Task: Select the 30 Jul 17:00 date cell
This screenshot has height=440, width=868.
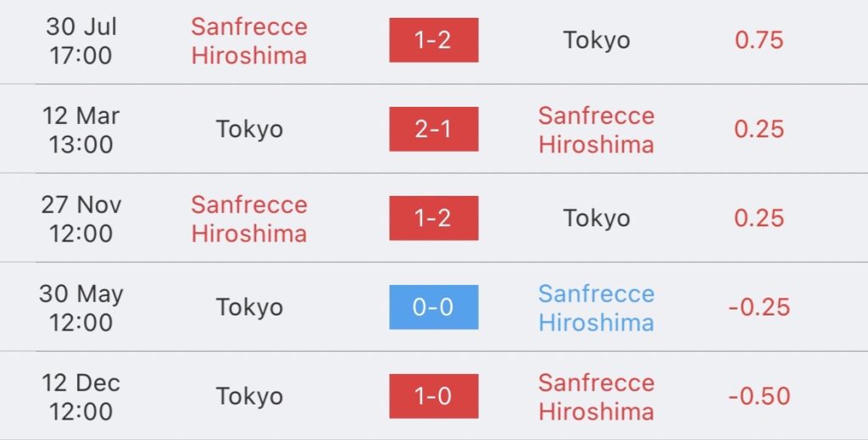Action: 81,41
